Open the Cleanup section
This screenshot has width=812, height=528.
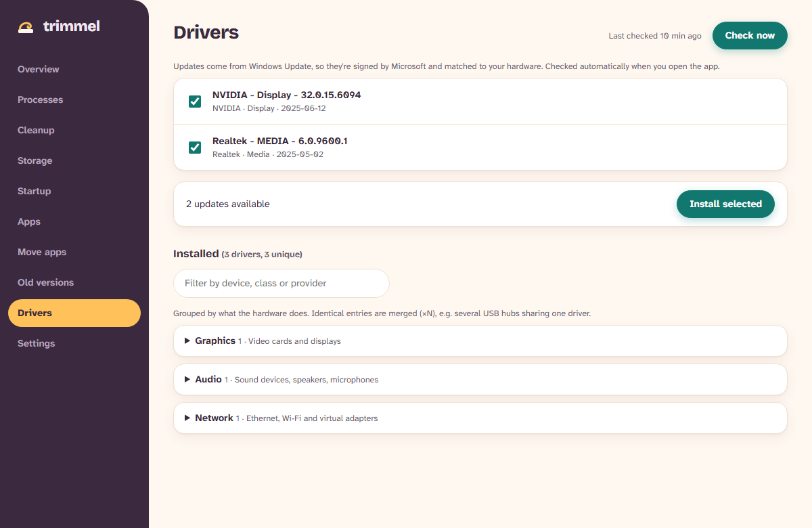(x=74, y=130)
